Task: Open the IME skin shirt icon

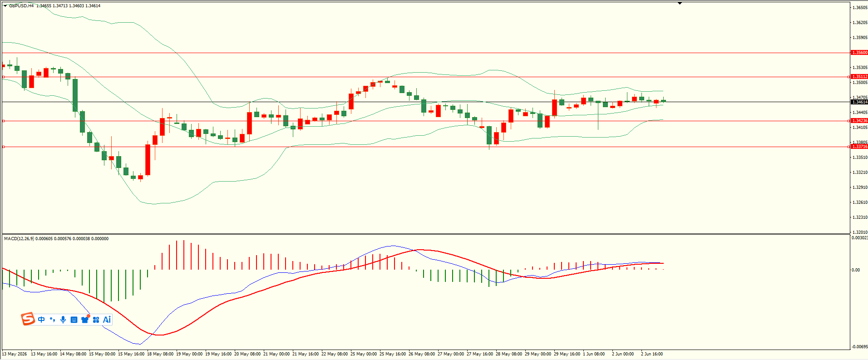Action: [85, 319]
